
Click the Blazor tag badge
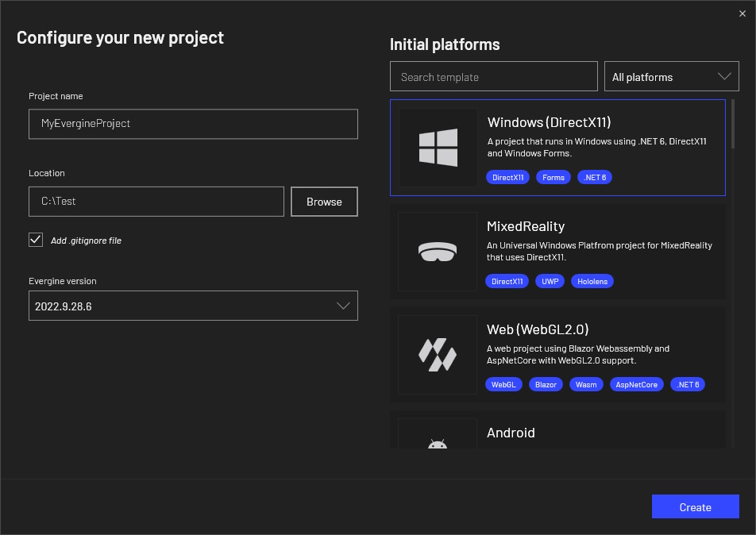[x=546, y=384]
